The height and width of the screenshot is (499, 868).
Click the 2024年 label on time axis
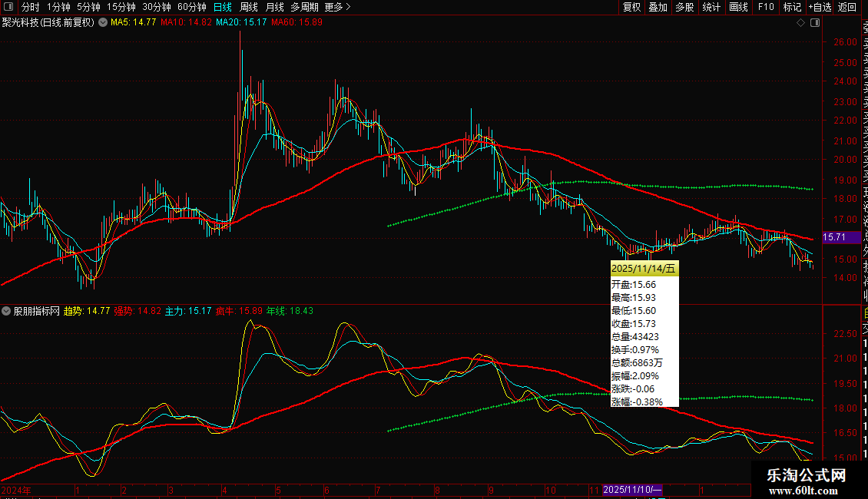point(16,490)
